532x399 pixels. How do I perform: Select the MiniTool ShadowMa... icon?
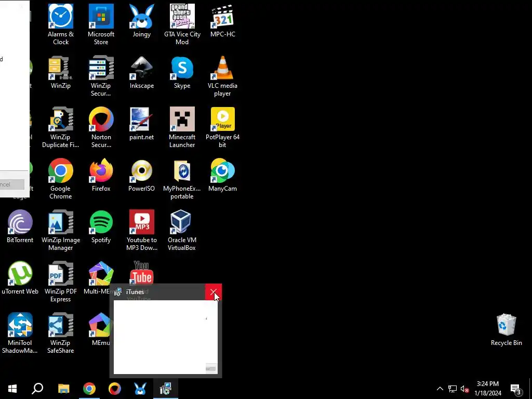[x=20, y=333]
